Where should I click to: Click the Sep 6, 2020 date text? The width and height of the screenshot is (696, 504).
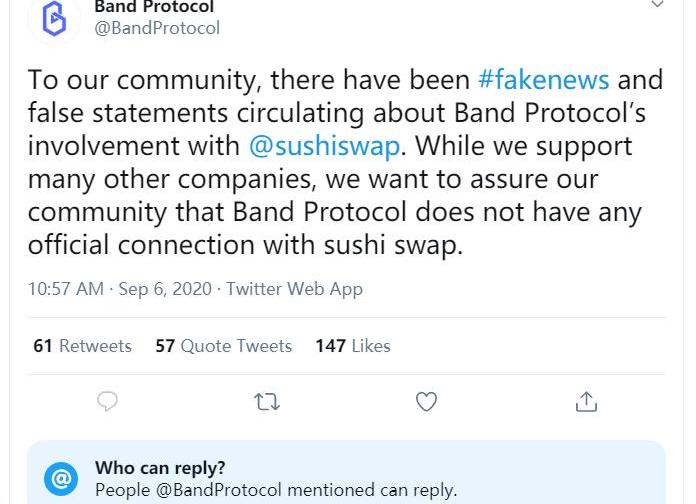pos(165,289)
